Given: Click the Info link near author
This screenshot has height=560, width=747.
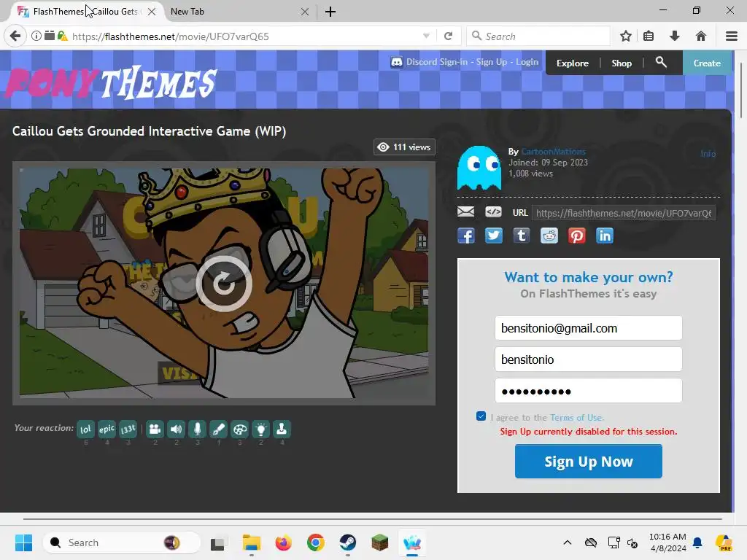Looking at the screenshot, I should (708, 153).
